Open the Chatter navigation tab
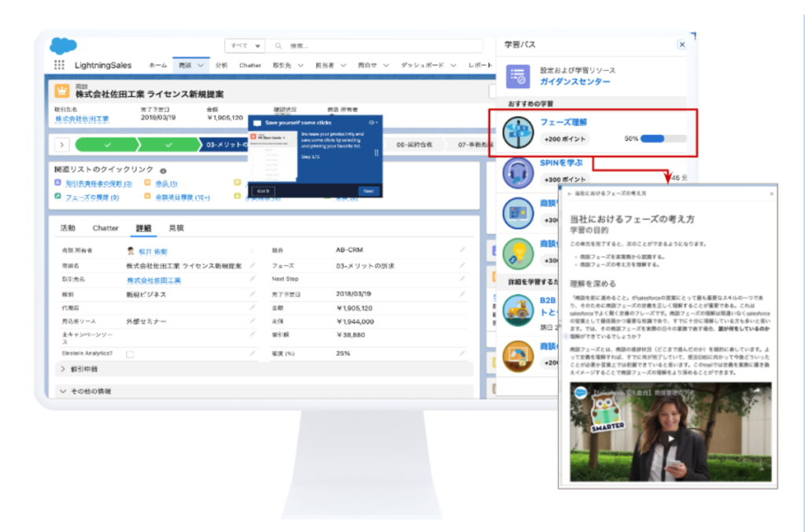Image resolution: width=805 pixels, height=532 pixels. point(250,65)
